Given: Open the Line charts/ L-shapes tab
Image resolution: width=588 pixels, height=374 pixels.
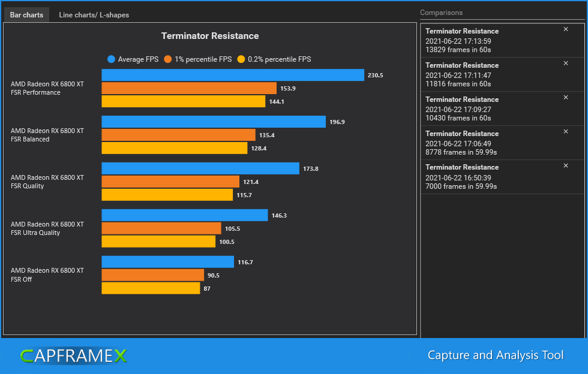Looking at the screenshot, I should 94,15.
